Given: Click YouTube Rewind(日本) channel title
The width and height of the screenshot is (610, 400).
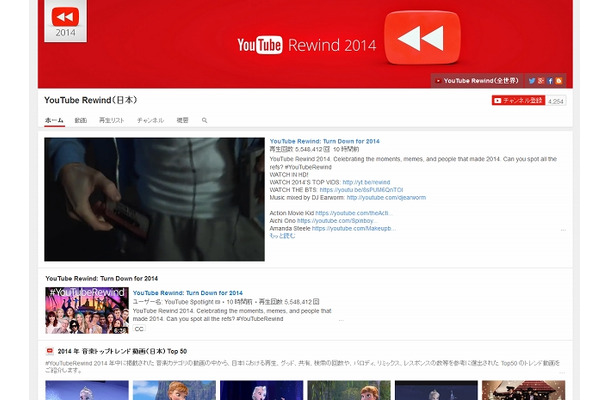Looking at the screenshot, I should (x=91, y=100).
